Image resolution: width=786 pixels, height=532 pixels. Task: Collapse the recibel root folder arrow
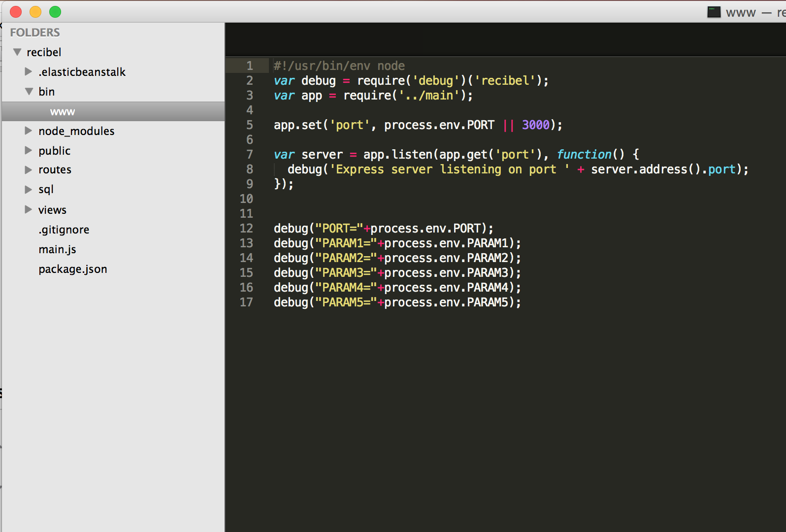click(x=17, y=52)
